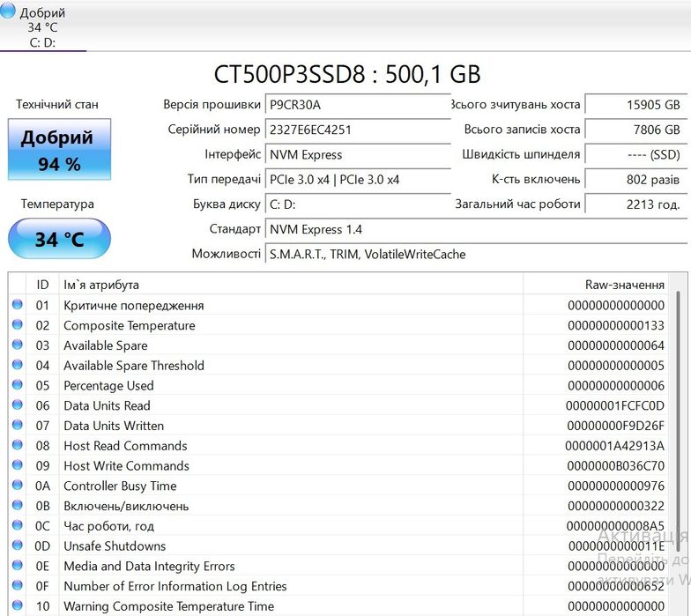Click status dot for Час роботи, год row
This screenshot has height=616, width=691.
[18, 525]
